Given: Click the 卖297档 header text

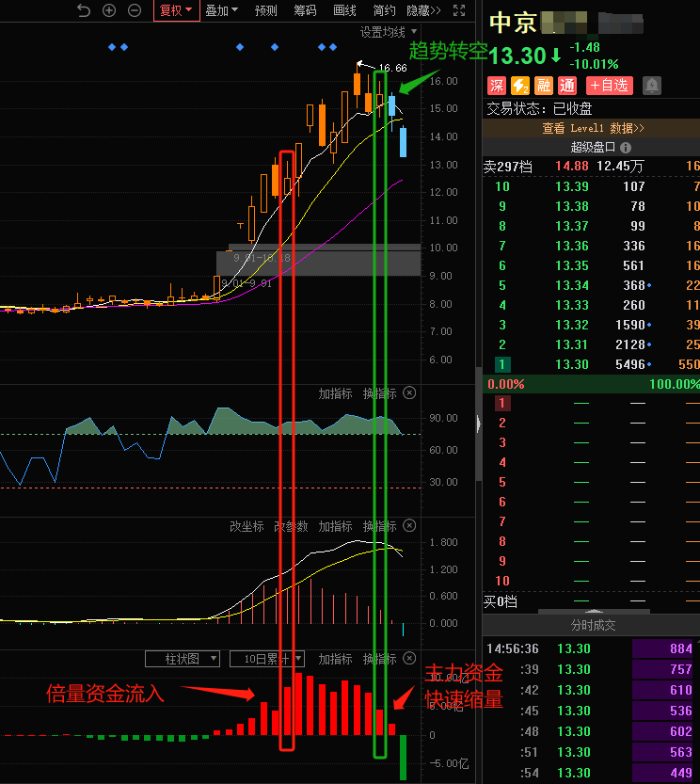Looking at the screenshot, I should coord(507,167).
